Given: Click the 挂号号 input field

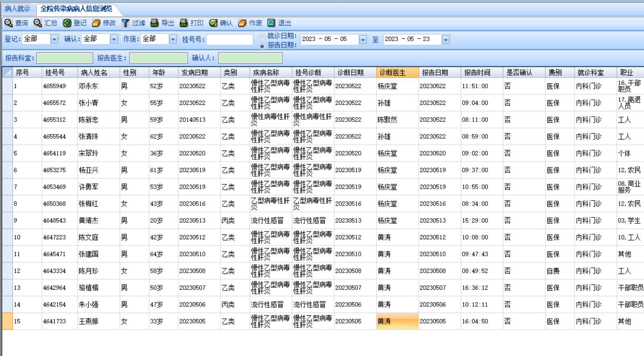Looking at the screenshot, I should click(230, 39).
